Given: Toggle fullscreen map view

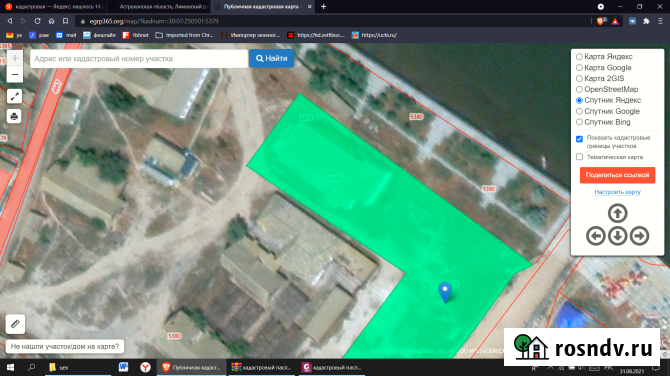Looking at the screenshot, I should (15, 96).
